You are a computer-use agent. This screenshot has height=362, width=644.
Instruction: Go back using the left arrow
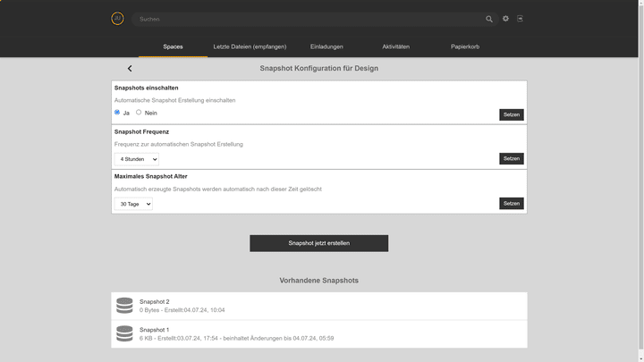(x=130, y=69)
